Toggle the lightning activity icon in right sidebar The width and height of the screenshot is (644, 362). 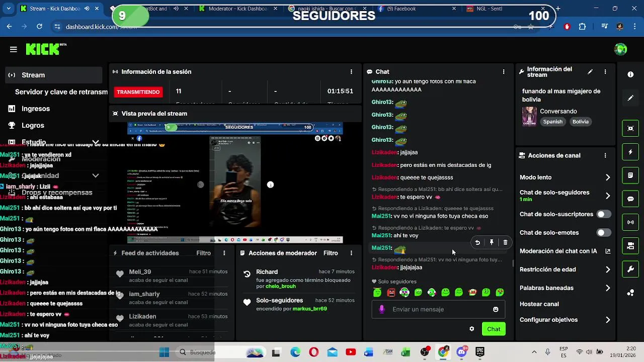click(x=630, y=152)
